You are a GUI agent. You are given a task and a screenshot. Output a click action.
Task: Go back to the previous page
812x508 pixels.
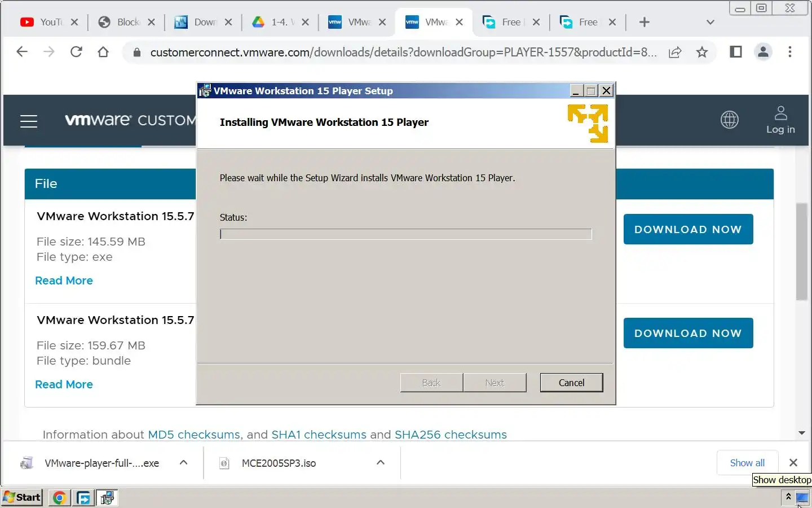click(x=22, y=52)
